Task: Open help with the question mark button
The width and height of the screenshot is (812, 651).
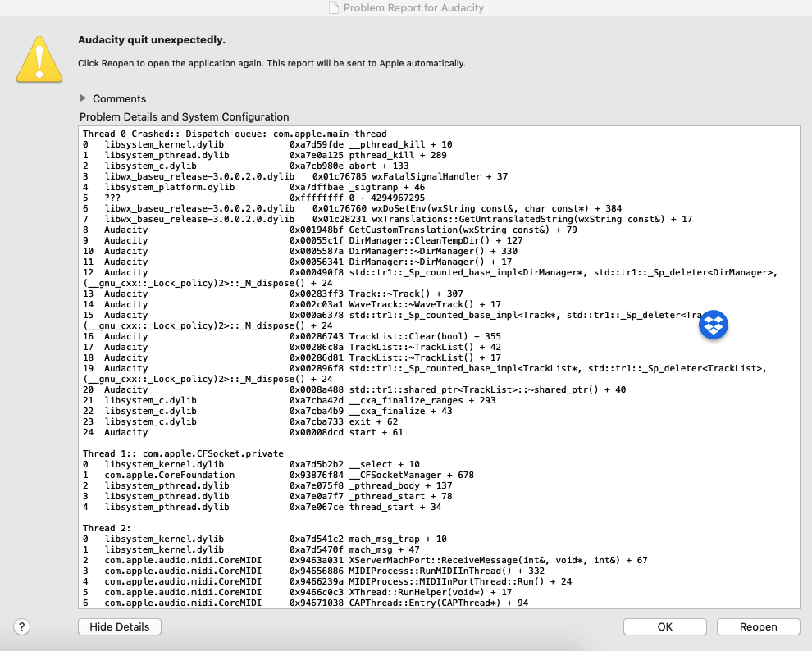Action: click(21, 626)
